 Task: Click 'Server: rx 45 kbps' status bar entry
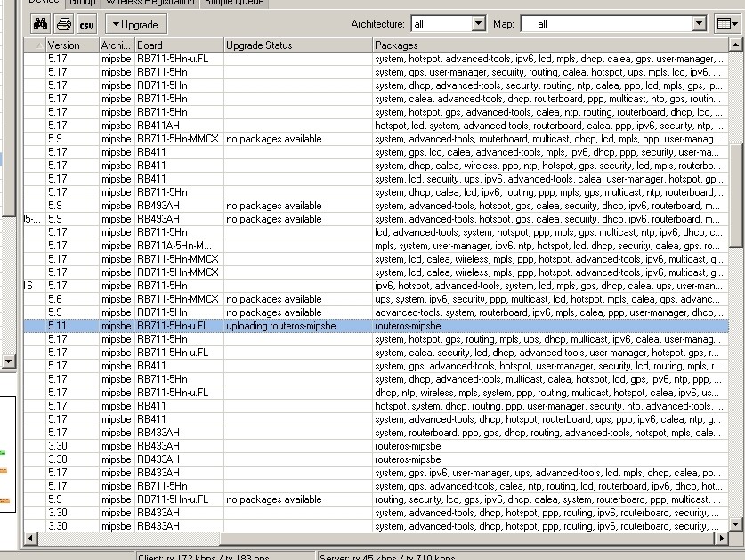pos(387,556)
